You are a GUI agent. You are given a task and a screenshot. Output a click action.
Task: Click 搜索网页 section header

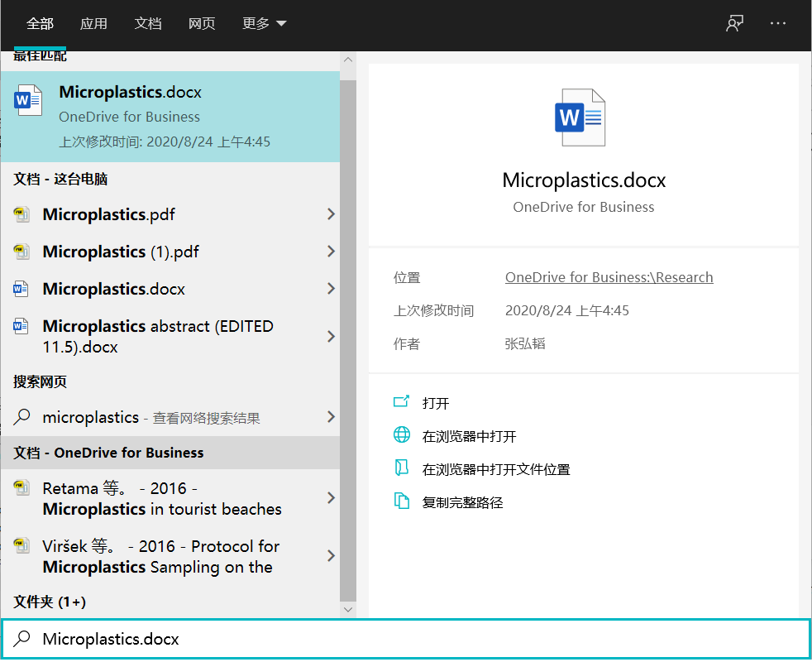(x=40, y=382)
